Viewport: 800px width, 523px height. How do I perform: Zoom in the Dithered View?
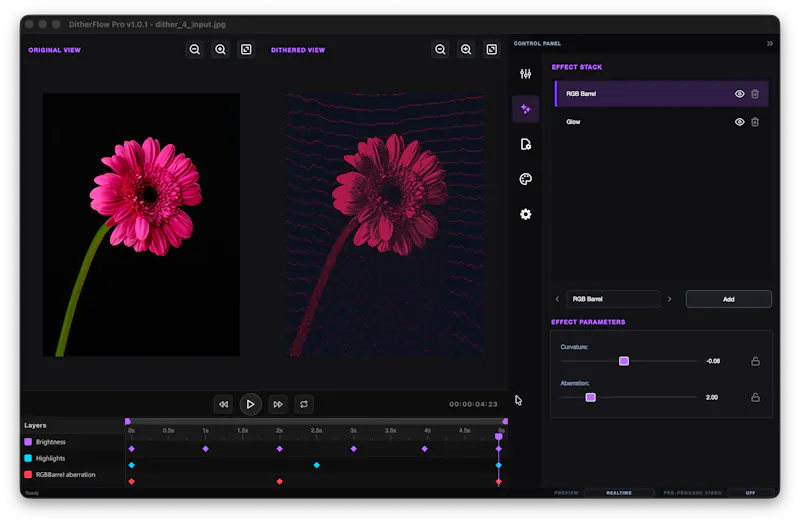tap(466, 49)
